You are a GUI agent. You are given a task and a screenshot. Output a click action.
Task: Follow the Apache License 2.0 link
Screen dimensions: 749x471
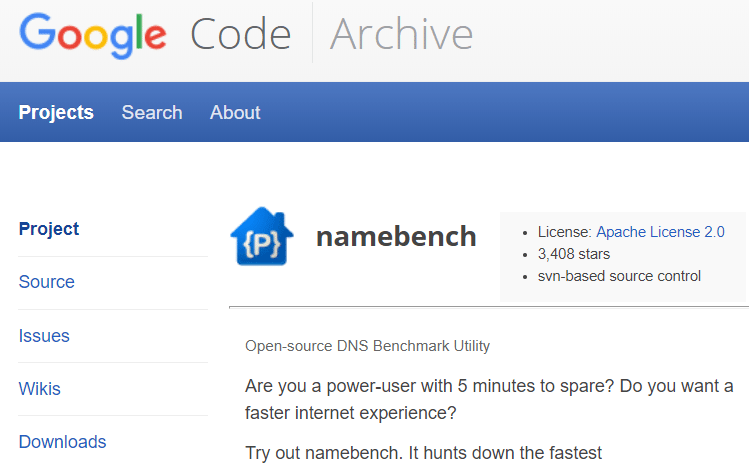point(660,232)
